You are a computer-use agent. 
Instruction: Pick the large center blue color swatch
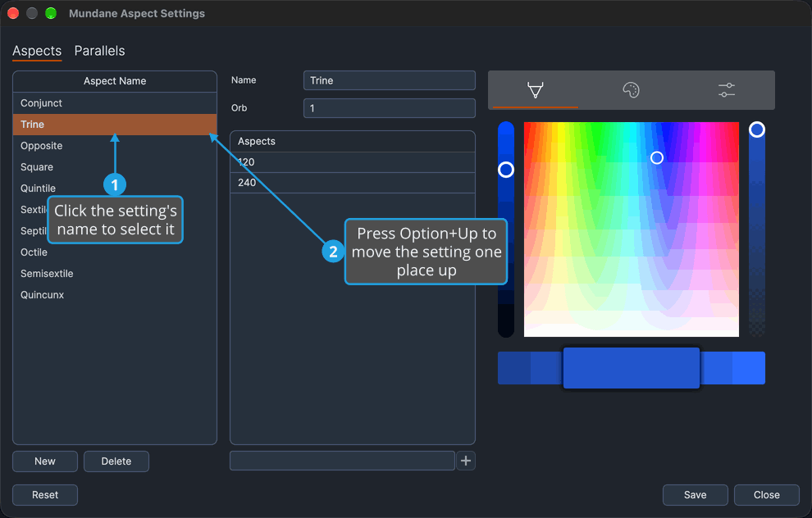pyautogui.click(x=632, y=368)
